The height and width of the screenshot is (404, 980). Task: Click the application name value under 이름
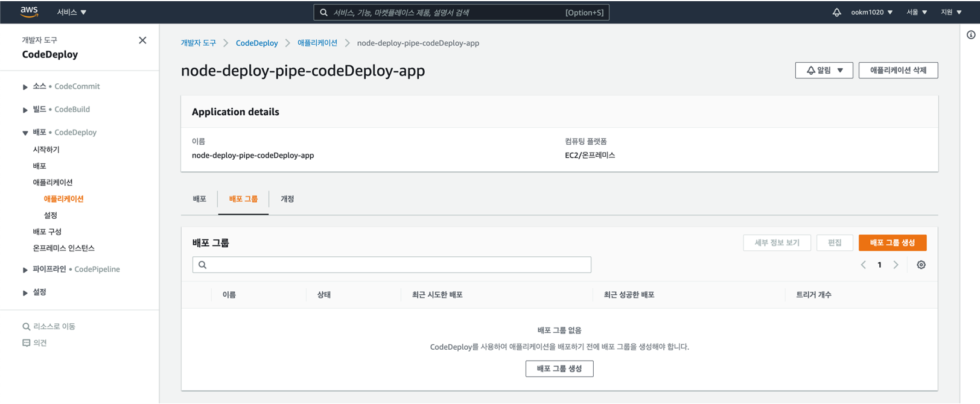[x=253, y=156]
